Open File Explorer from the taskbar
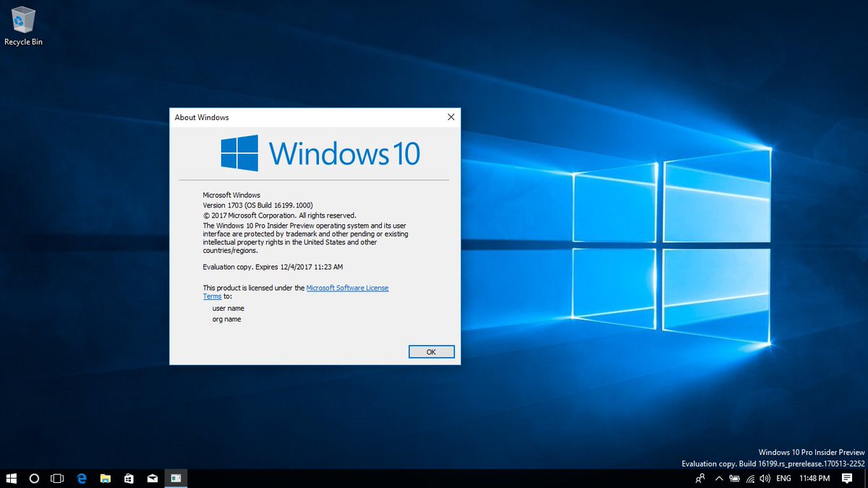 coord(106,478)
